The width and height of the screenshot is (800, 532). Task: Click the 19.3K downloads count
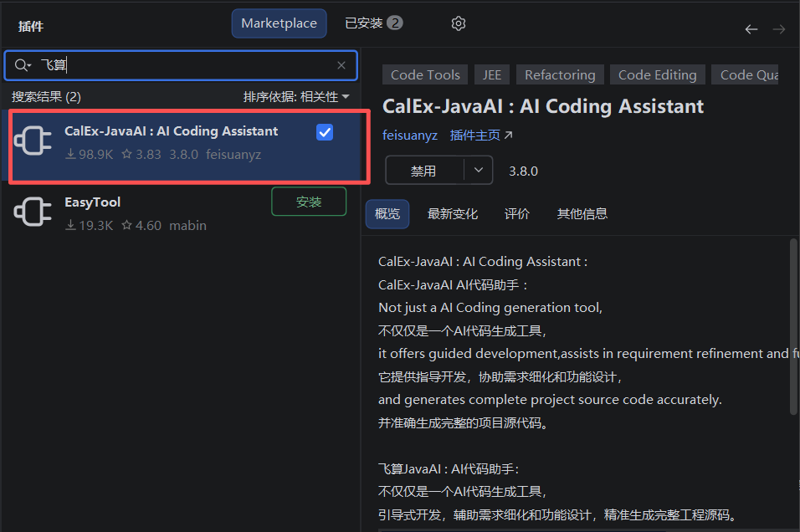[90, 226]
